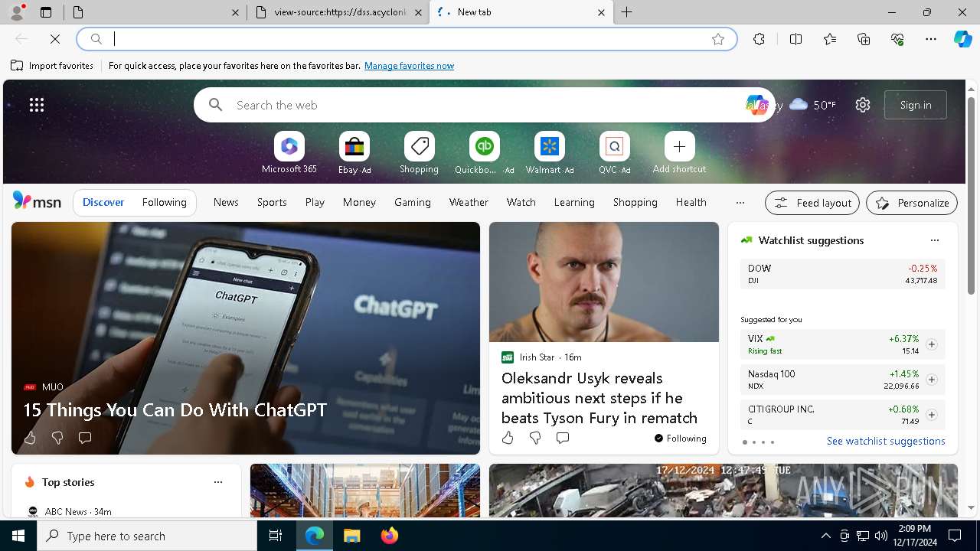Open the Favorites hub icon
This screenshot has width=980, height=551.
pyautogui.click(x=830, y=39)
